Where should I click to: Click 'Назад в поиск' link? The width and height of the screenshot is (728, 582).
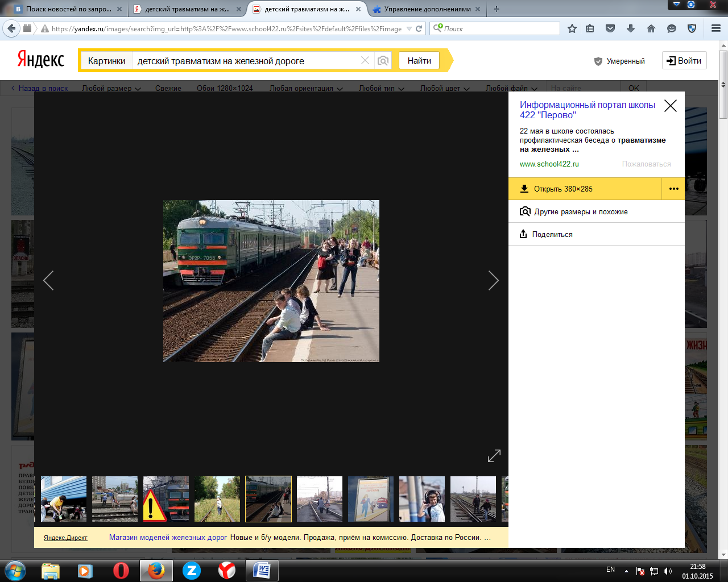click(39, 88)
